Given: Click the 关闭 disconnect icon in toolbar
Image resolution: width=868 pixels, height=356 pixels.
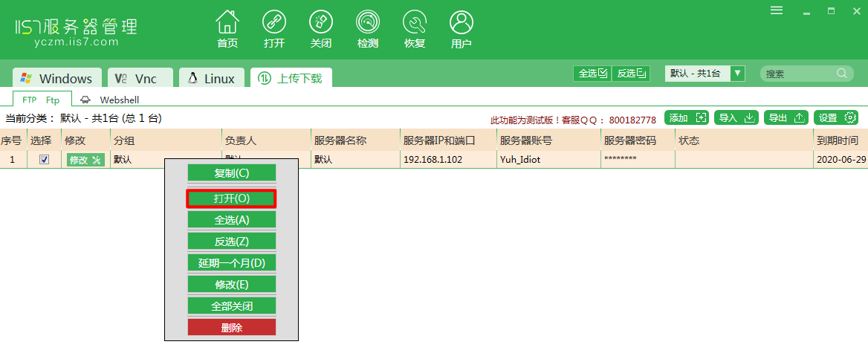Looking at the screenshot, I should tap(321, 23).
